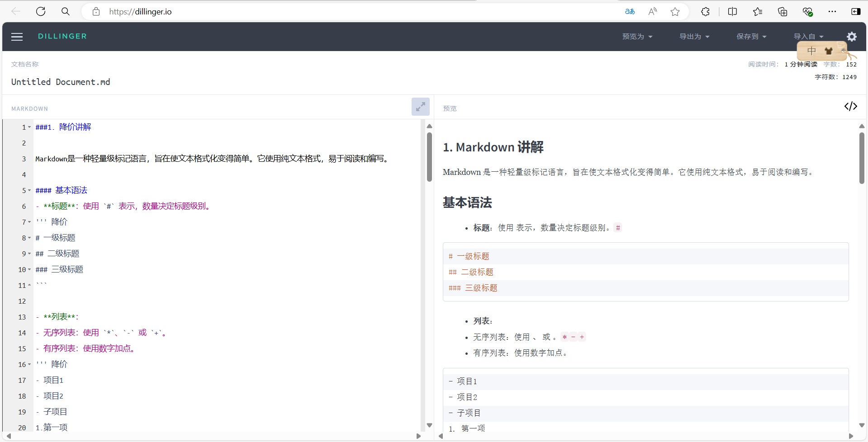Click the address bar URL dillinger.io
The image size is (868, 442).
(140, 12)
